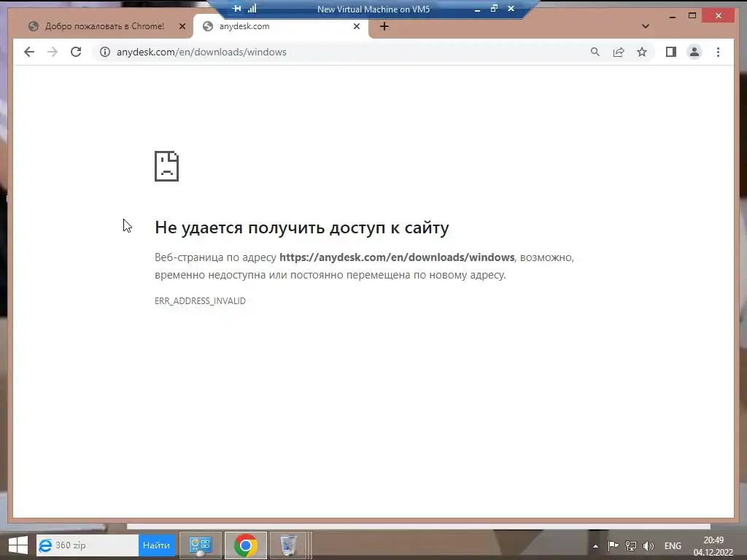Screen dimensions: 747x560
Task: Restore down the VM5 connection bar window
Action: click(494, 8)
